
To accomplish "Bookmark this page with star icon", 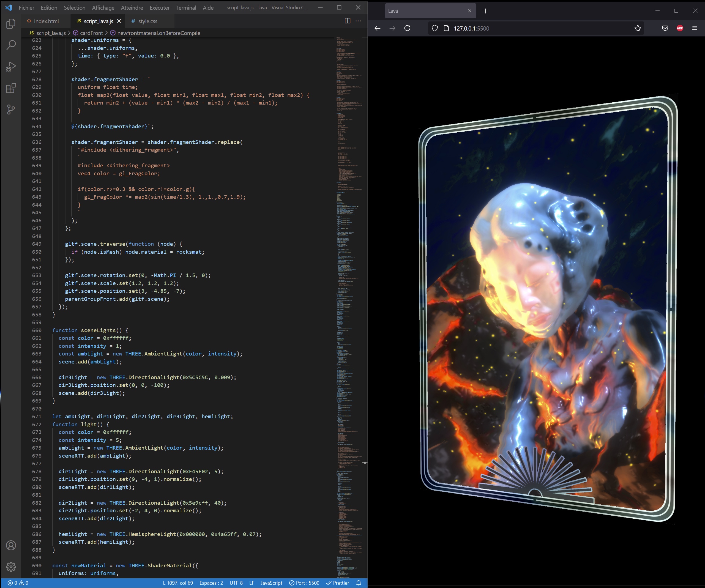I will pos(638,28).
